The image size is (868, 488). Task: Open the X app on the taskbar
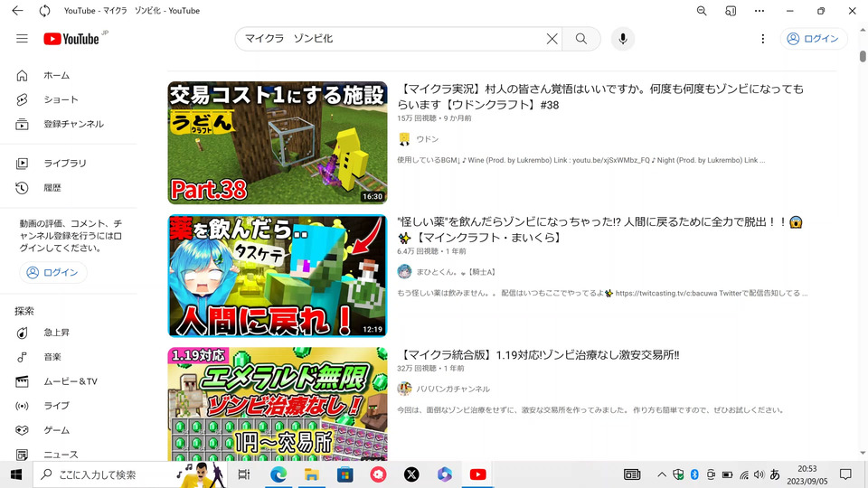[x=411, y=474]
